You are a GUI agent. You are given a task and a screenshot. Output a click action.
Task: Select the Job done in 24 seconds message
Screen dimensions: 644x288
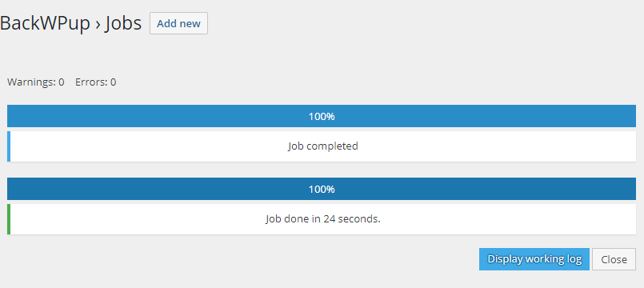(323, 219)
